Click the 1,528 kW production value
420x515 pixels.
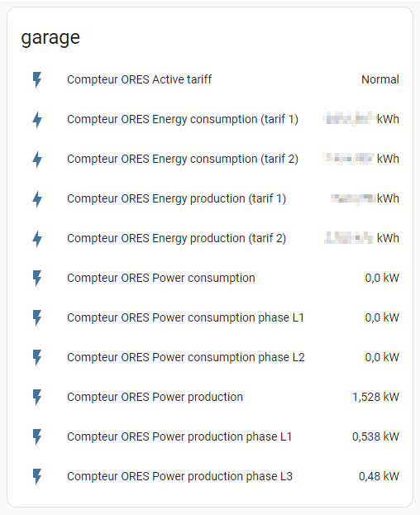click(x=375, y=397)
